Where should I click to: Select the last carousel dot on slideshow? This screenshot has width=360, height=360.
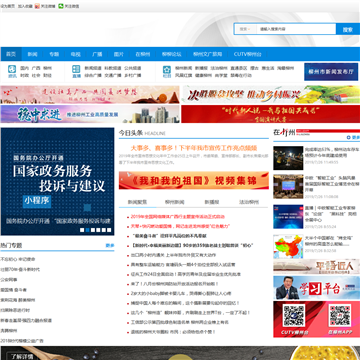tap(109, 230)
